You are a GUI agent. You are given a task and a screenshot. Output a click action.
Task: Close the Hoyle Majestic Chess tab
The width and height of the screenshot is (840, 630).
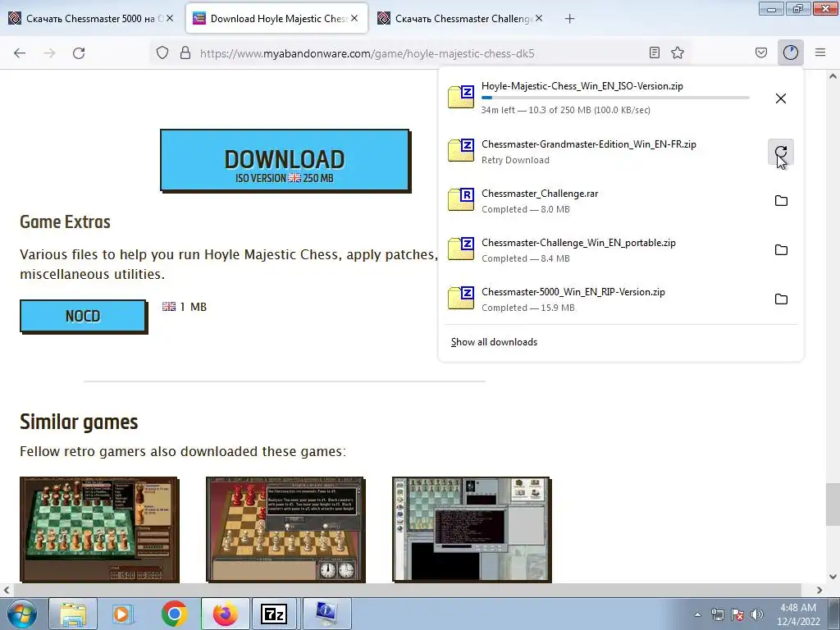point(354,18)
